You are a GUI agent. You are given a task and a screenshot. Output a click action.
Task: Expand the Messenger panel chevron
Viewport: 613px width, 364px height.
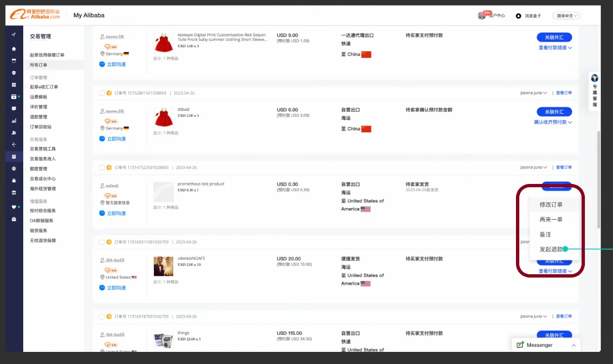click(x=573, y=345)
